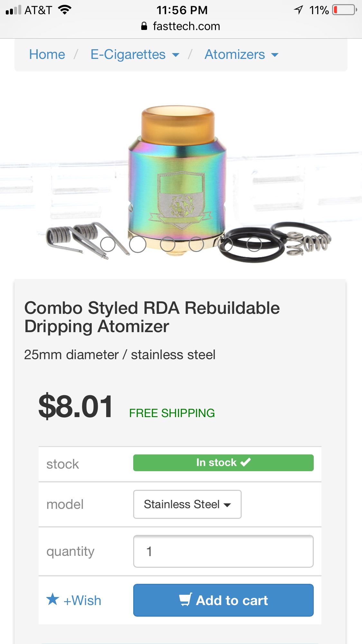
Task: Go to the Home breadcrumb link
Action: [47, 55]
